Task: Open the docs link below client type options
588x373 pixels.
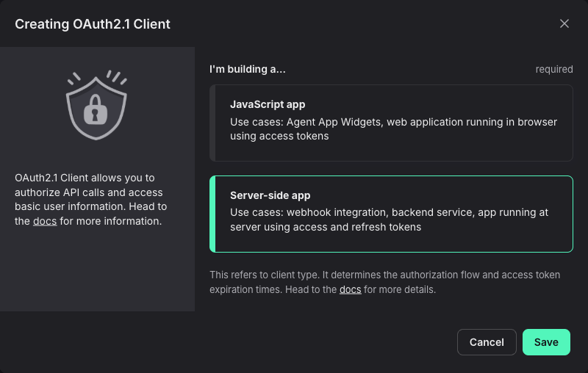Action: click(x=351, y=290)
